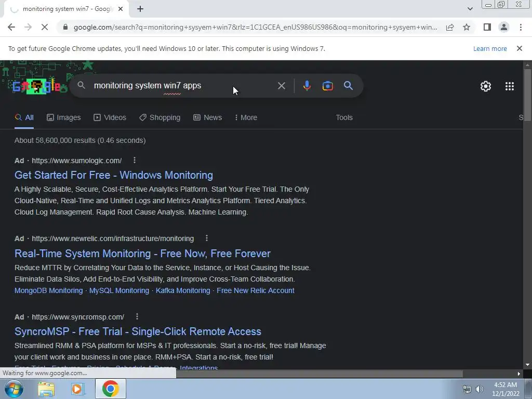The image size is (532, 399).
Task: Expand the tab search dropdown arrow
Action: [470, 9]
